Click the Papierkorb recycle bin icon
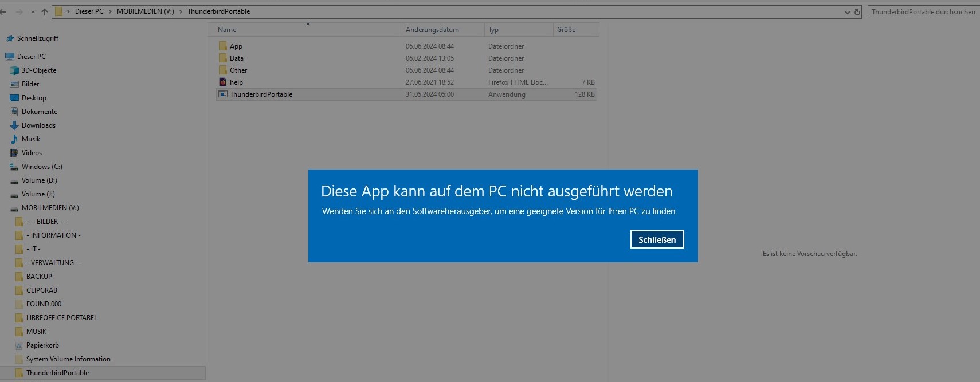980x382 pixels. pos(19,345)
